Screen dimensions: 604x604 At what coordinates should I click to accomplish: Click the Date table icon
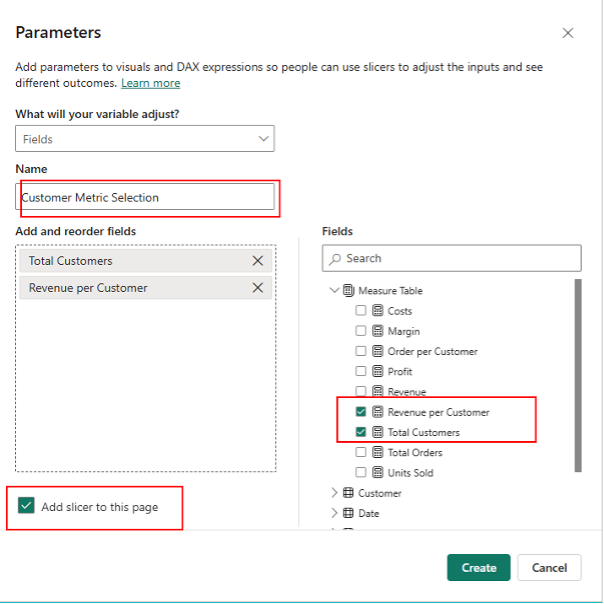tap(348, 513)
